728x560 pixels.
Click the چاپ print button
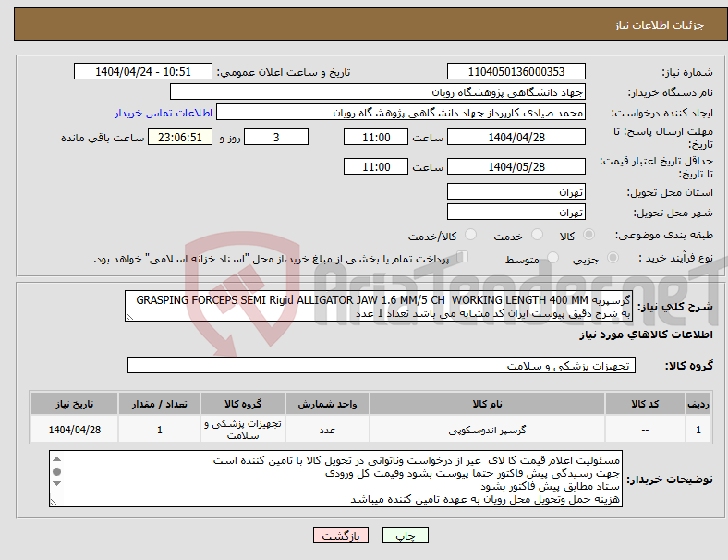click(x=406, y=535)
